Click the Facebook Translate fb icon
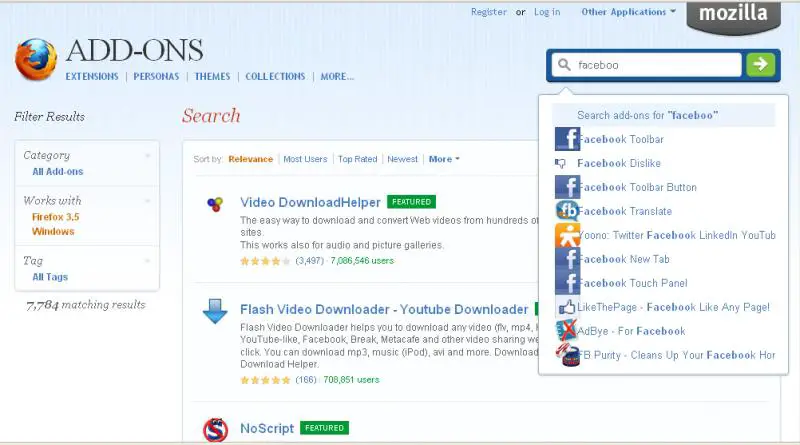The image size is (800, 445). (567, 211)
